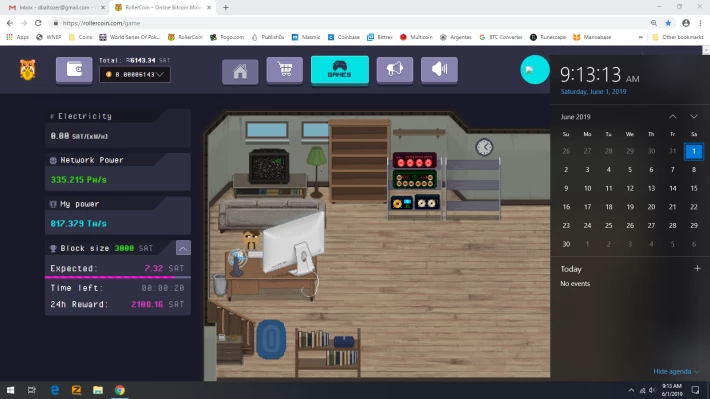Click Saturday, June 1, 2019 date link
The width and height of the screenshot is (710, 399).
coord(593,92)
